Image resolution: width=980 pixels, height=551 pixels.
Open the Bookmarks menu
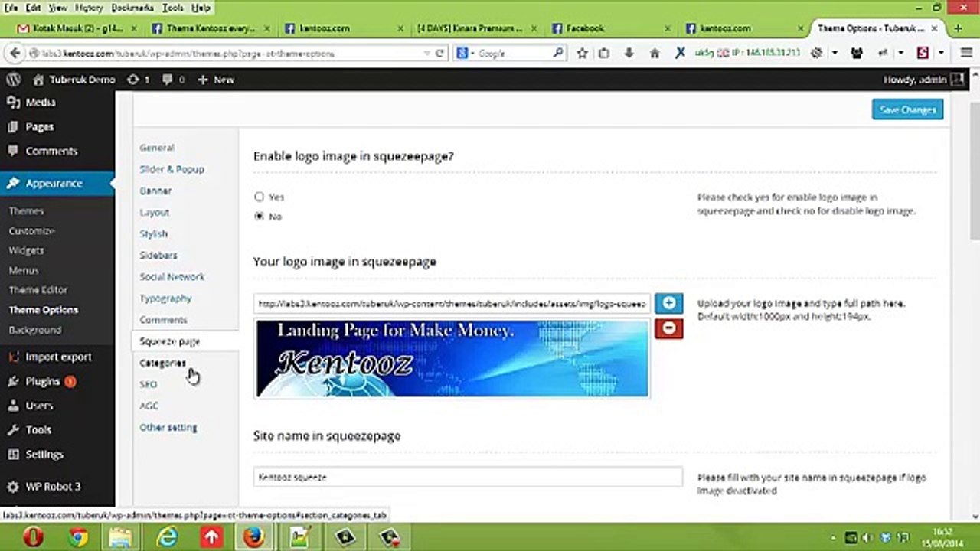[132, 8]
